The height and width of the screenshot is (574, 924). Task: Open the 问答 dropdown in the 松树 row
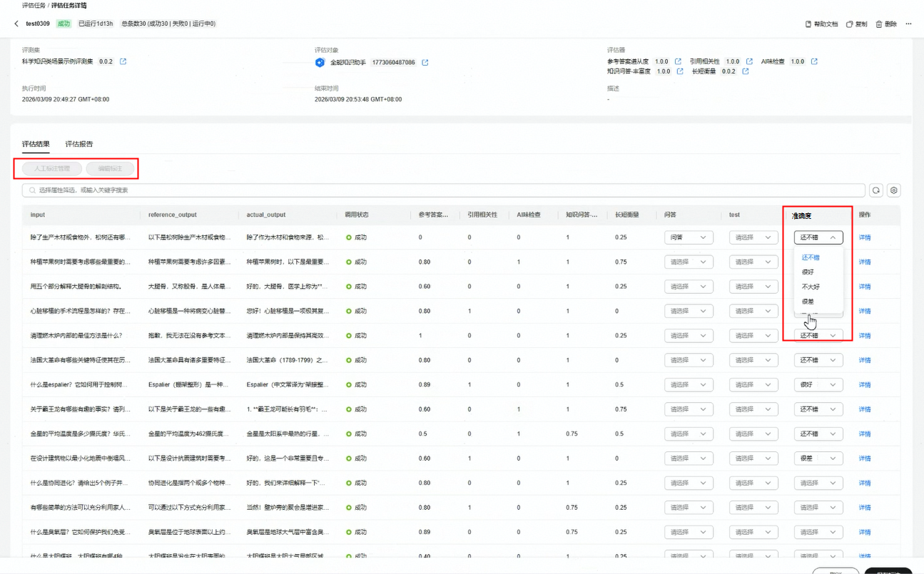(689, 237)
